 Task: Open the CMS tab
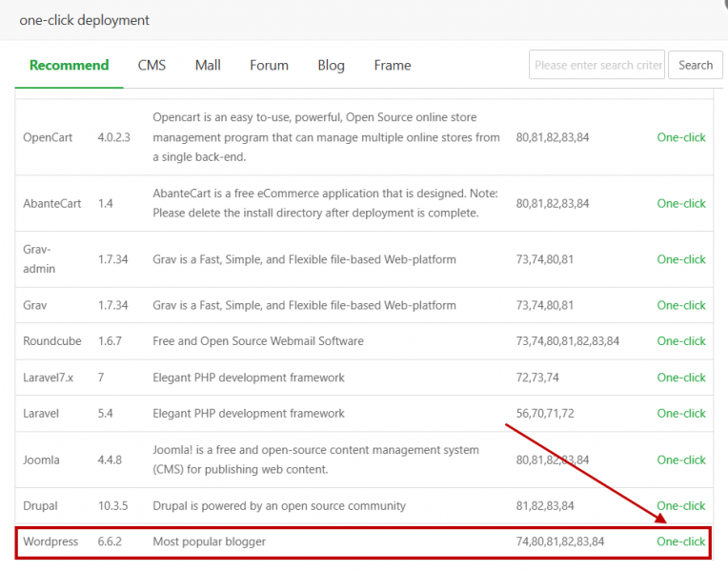coord(152,65)
